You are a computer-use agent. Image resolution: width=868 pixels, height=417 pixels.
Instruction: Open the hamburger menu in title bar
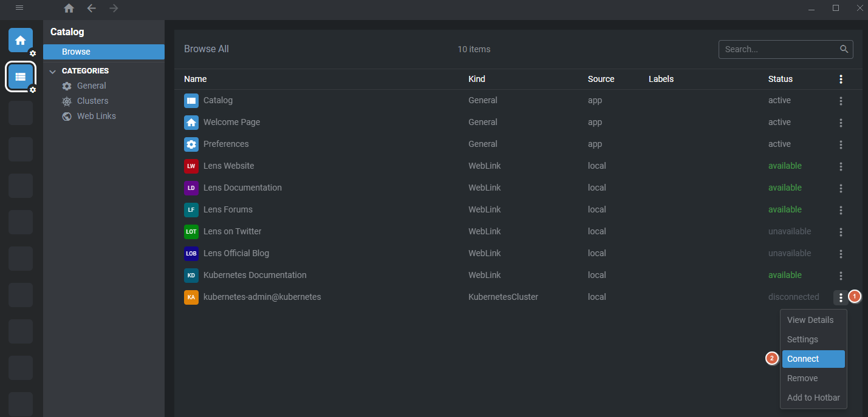coord(19,8)
